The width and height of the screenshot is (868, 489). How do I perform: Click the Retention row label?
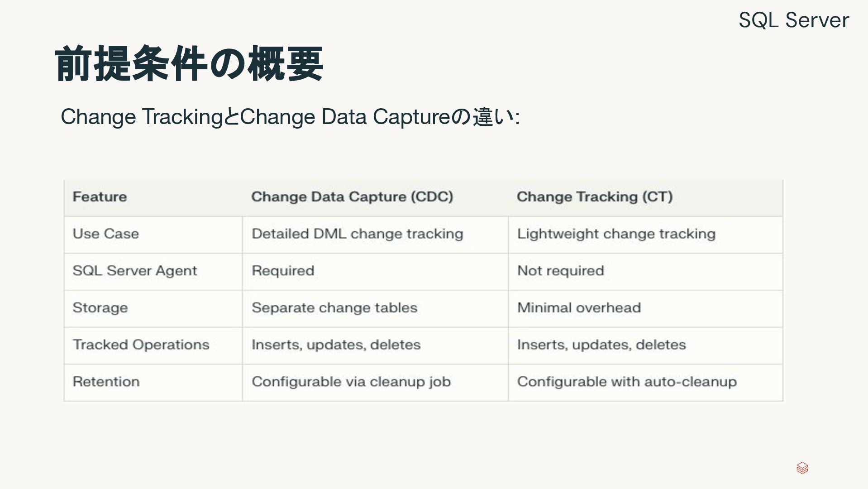point(106,382)
